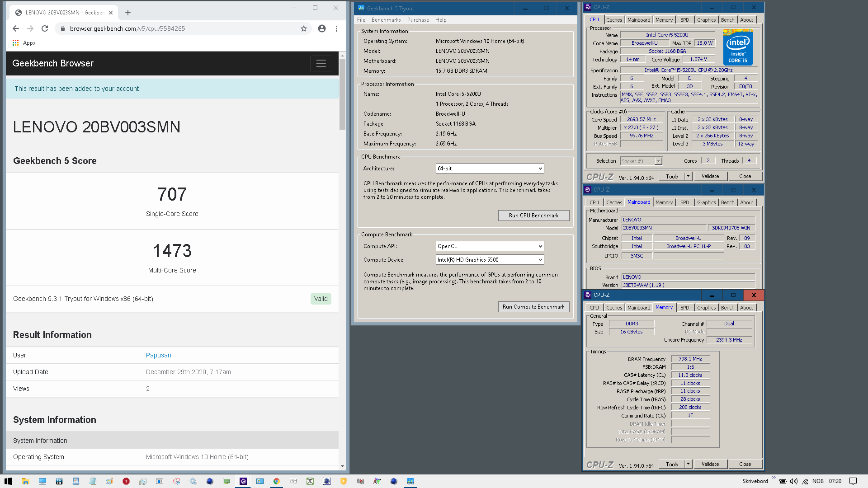Click the green Valid badge

click(321, 299)
